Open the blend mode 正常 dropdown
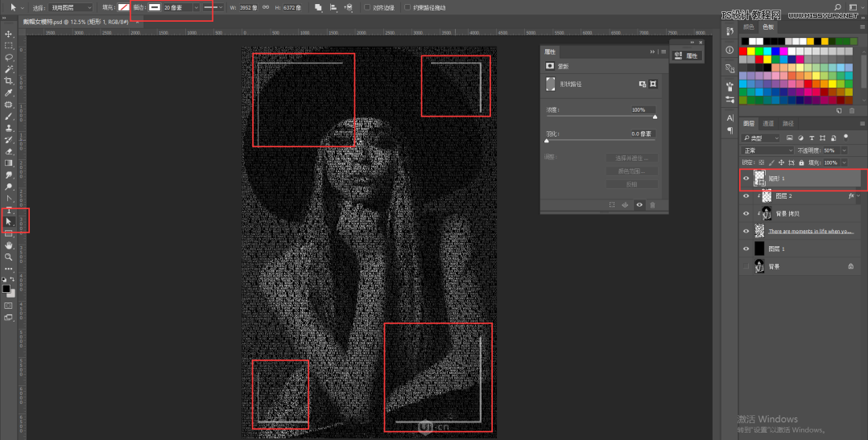Image resolution: width=868 pixels, height=440 pixels. pyautogui.click(x=767, y=150)
